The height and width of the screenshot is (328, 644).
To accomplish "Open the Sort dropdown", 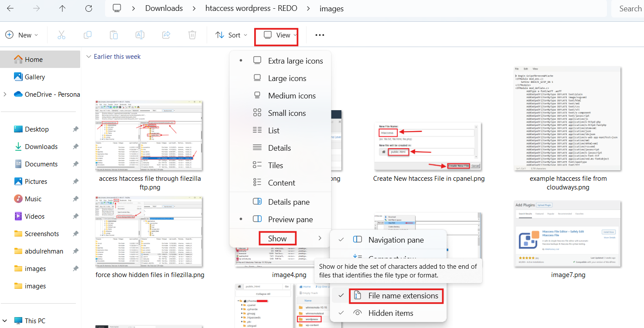I will [x=232, y=35].
